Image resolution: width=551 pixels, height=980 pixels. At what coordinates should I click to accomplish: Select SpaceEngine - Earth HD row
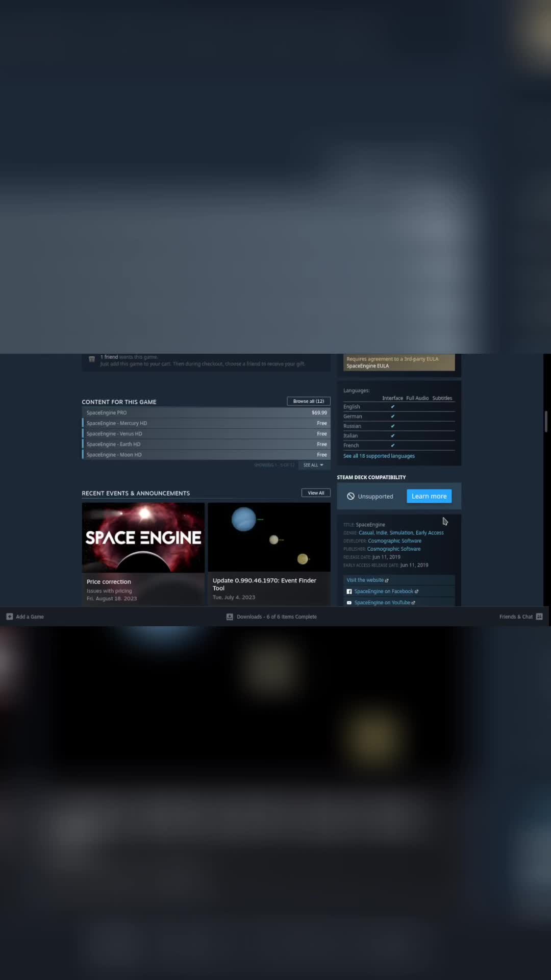(x=206, y=444)
